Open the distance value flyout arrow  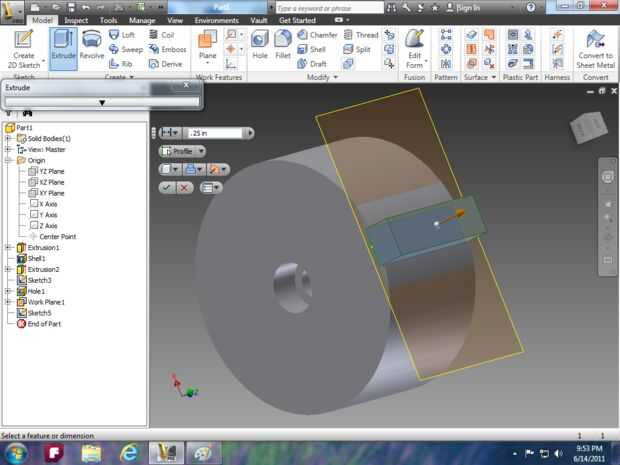(250, 133)
